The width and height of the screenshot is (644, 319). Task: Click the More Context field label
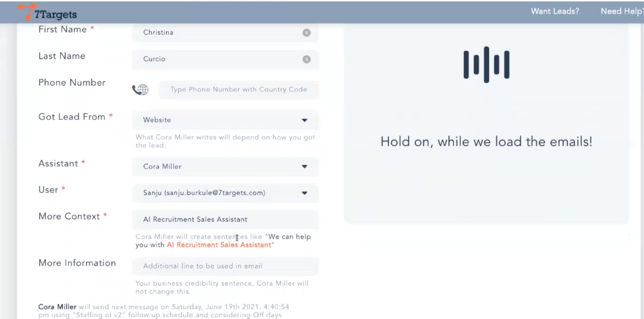[69, 216]
